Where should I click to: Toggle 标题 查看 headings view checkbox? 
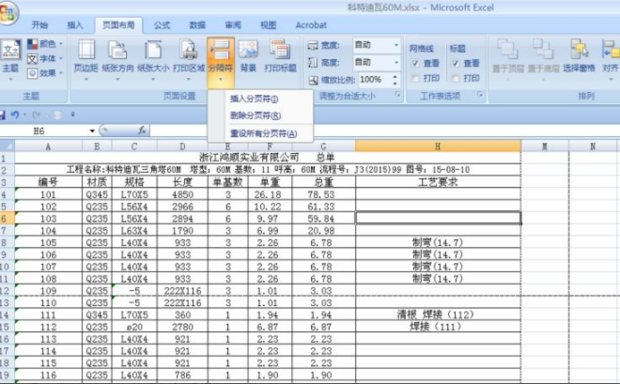(x=455, y=63)
